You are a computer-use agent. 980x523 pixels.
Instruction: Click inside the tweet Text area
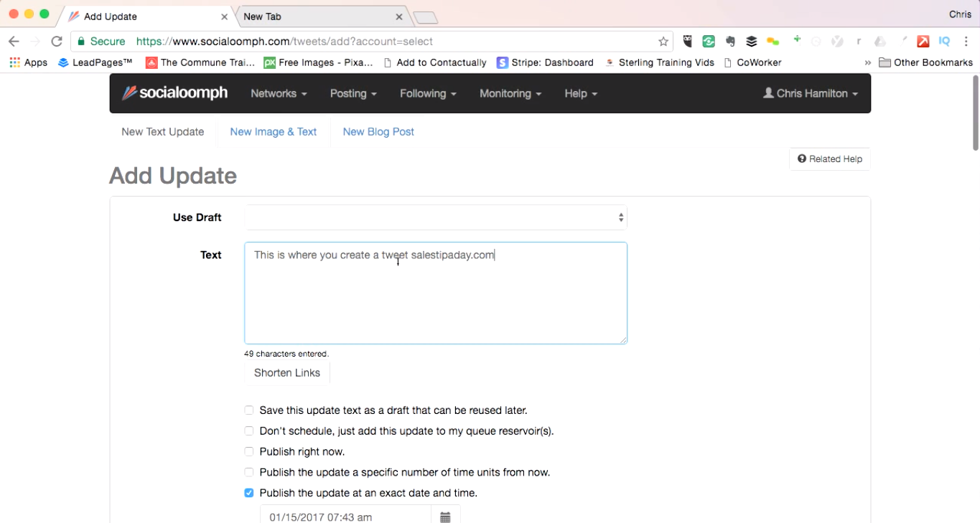pos(435,301)
